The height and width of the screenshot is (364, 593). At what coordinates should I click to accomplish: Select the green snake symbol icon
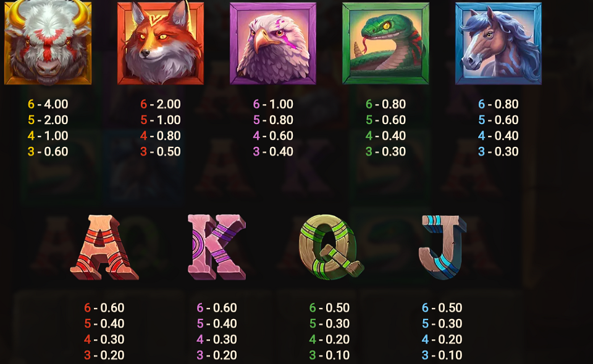coord(385,43)
